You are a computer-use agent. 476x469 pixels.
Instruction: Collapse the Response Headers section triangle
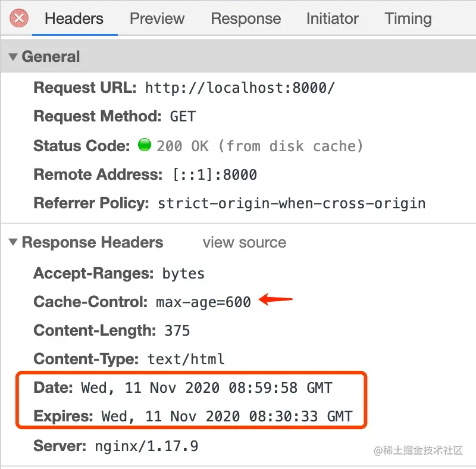12,243
